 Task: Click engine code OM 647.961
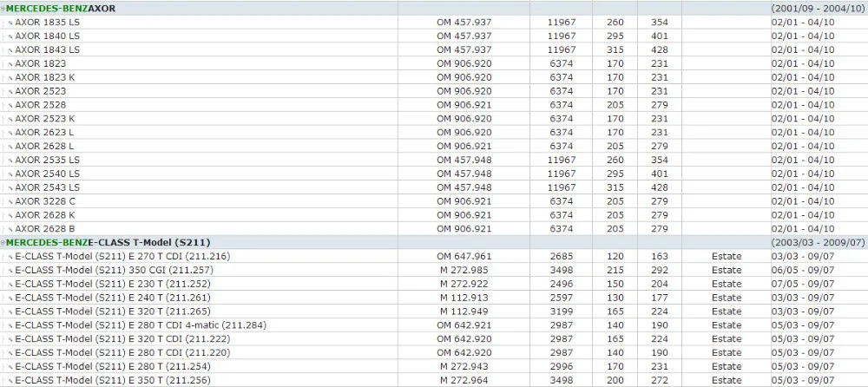click(464, 256)
